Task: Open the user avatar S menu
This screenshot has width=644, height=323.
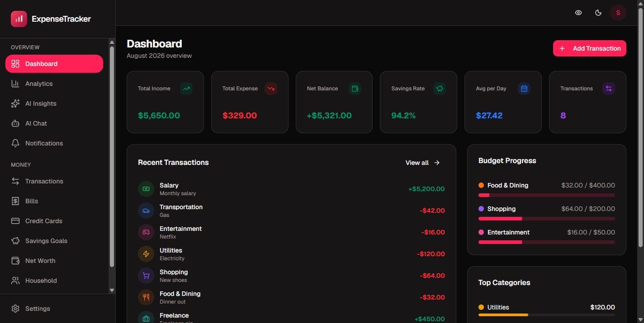Action: pyautogui.click(x=618, y=13)
